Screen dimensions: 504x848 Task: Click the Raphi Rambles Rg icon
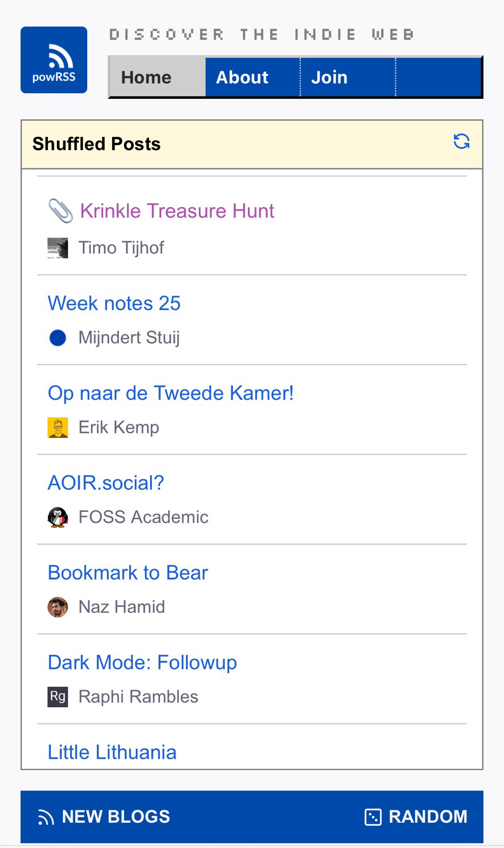click(x=58, y=697)
